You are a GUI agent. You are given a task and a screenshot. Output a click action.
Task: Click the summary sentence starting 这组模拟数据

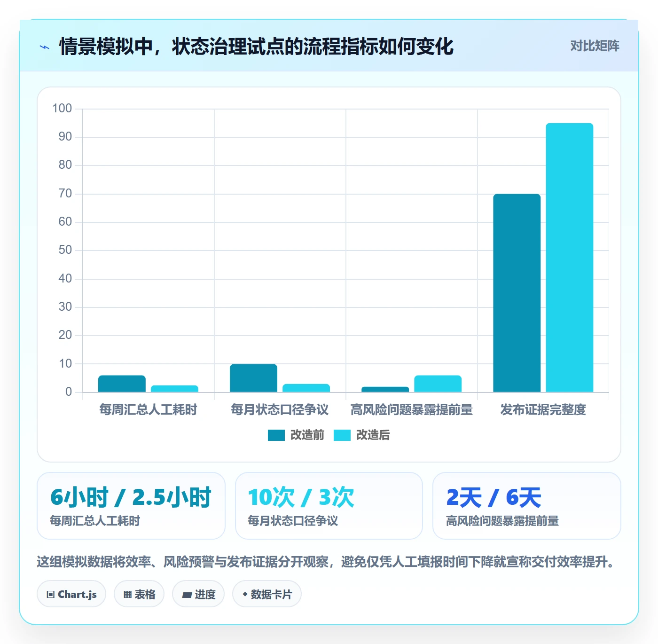tap(328, 562)
